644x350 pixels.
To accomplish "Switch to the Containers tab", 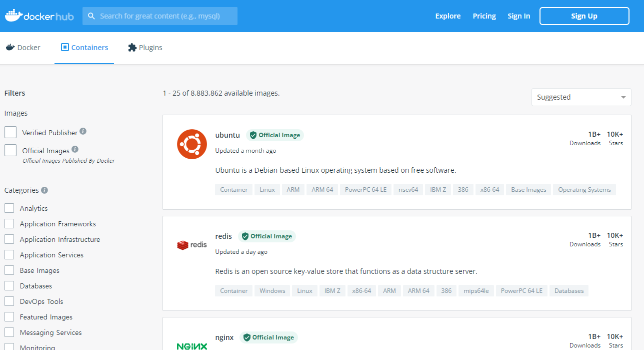I will 84,48.
